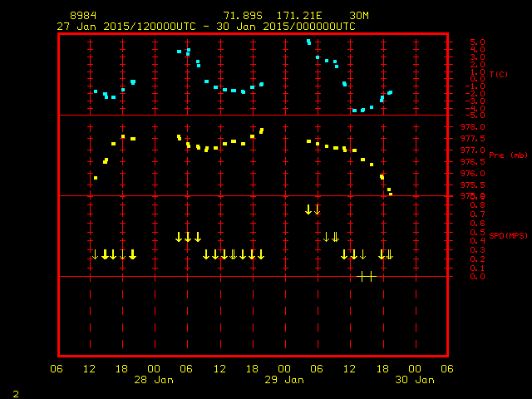Click the 30M elevation label
The width and height of the screenshot is (532, 399).
coord(359,16)
